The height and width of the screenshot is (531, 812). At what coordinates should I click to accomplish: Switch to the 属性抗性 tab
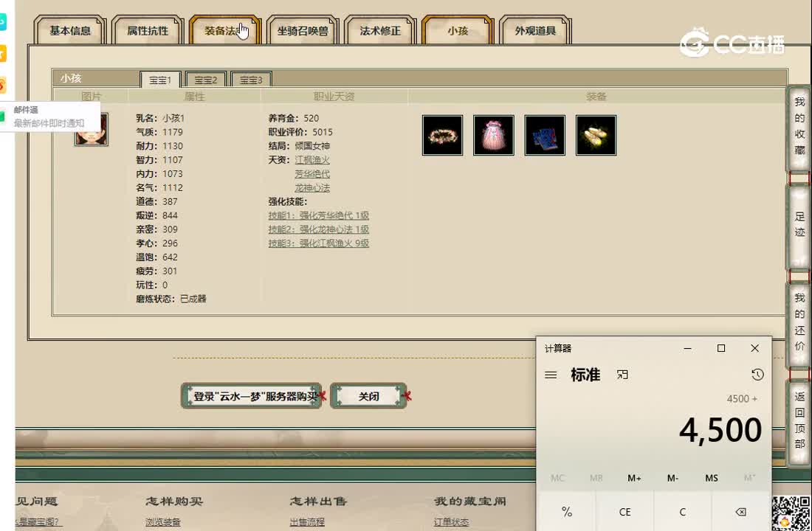point(148,30)
